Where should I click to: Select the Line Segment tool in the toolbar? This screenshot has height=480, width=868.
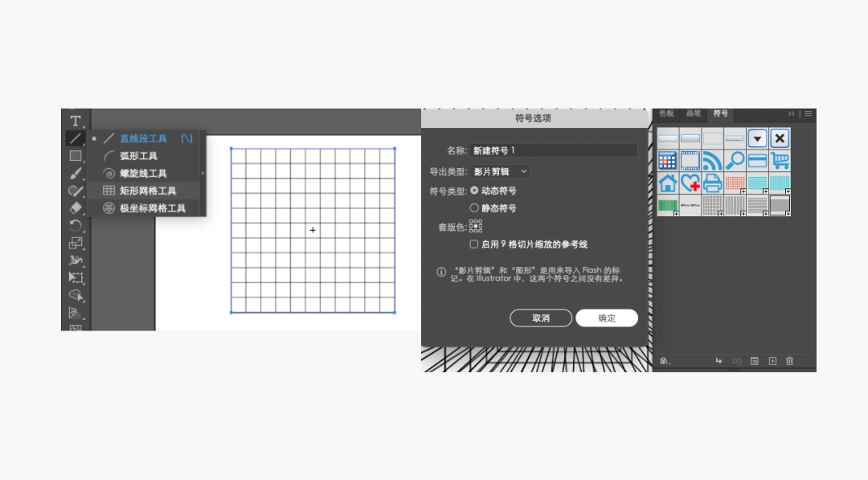pyautogui.click(x=76, y=138)
